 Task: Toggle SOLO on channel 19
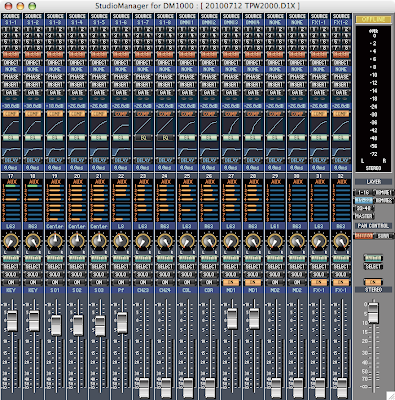[x=55, y=274]
